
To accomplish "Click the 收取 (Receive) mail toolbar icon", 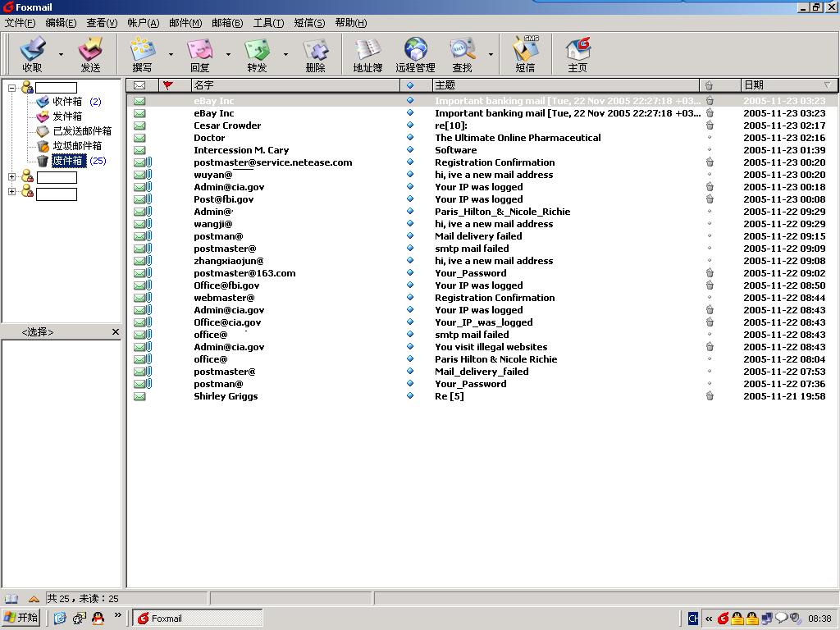I will (33, 54).
